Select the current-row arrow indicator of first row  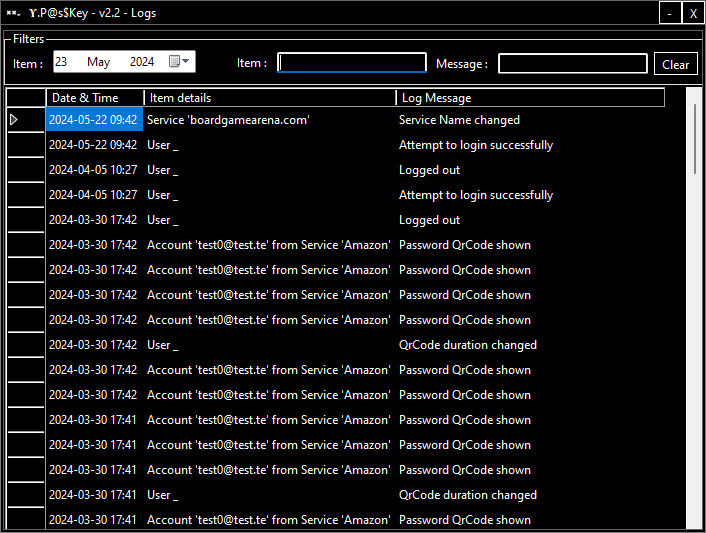(x=15, y=120)
